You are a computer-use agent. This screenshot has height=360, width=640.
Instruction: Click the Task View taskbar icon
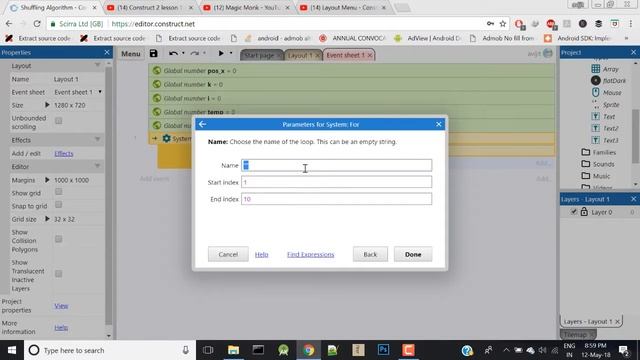(x=208, y=350)
